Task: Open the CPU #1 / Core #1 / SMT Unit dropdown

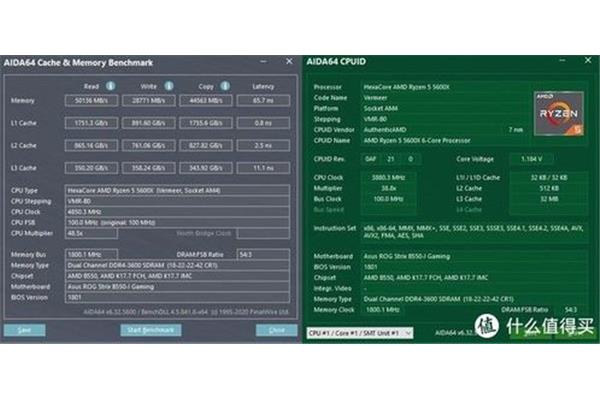Action: click(x=360, y=333)
